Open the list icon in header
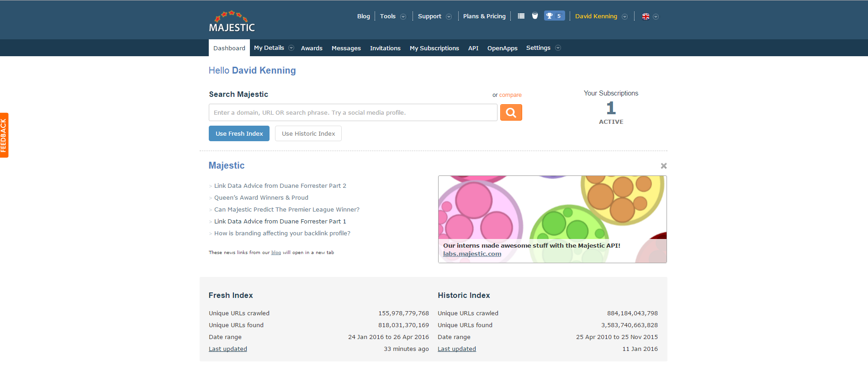 521,16
